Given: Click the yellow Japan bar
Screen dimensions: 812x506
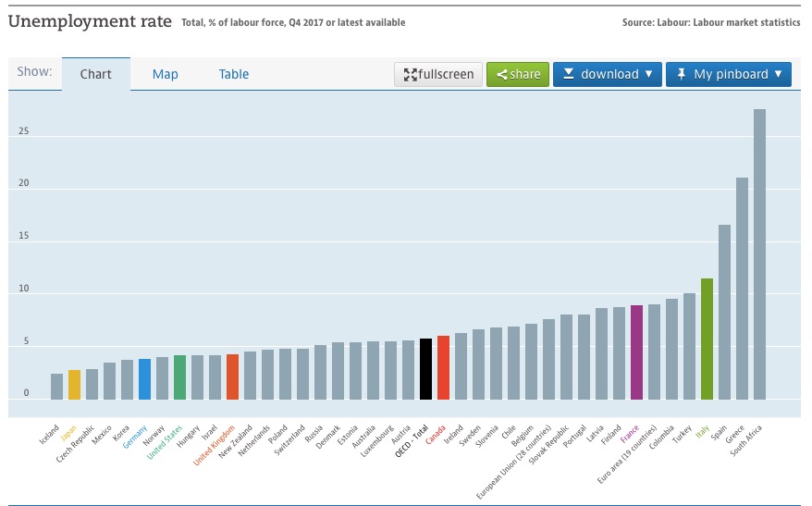Looking at the screenshot, I should coord(74,385).
